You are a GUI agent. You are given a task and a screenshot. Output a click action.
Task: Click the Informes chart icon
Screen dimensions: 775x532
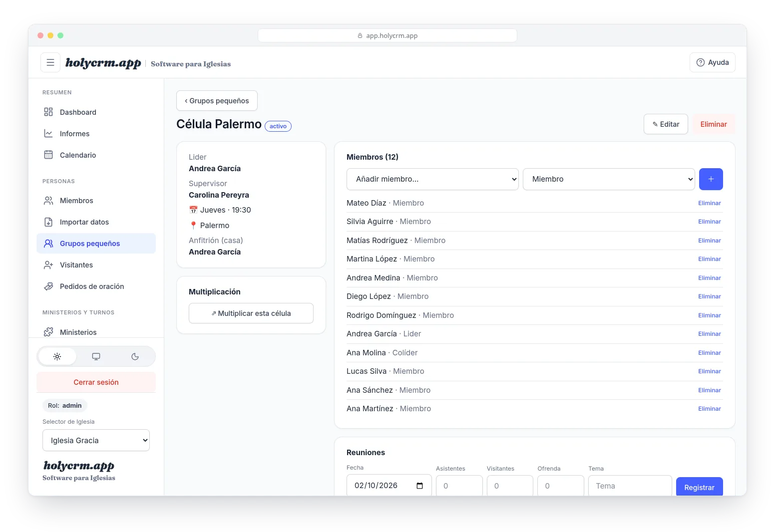coord(48,134)
